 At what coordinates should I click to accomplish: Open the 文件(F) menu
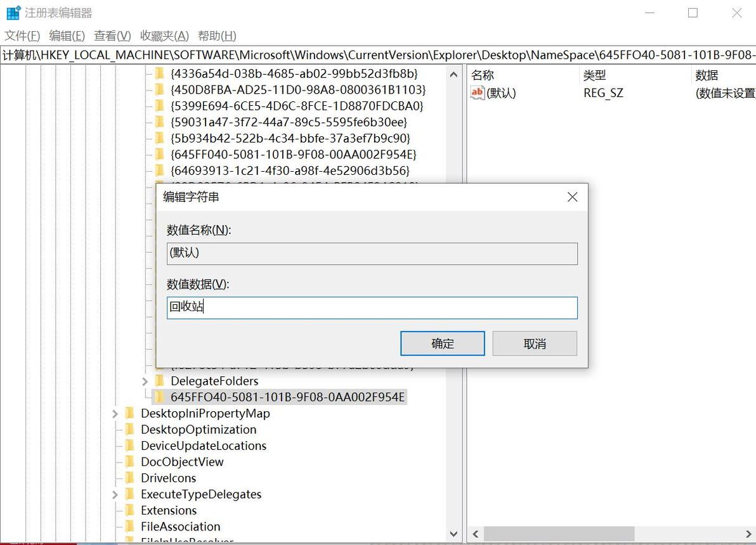[22, 35]
